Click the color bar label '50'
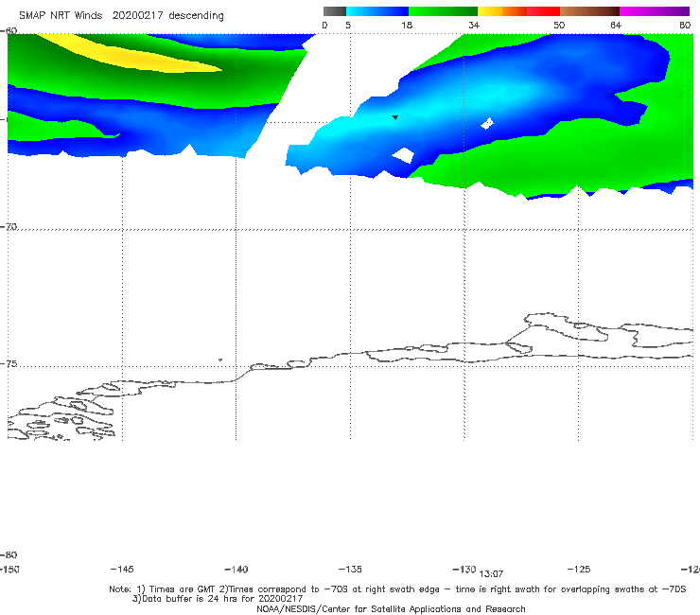The height and width of the screenshot is (615, 700). [x=559, y=26]
